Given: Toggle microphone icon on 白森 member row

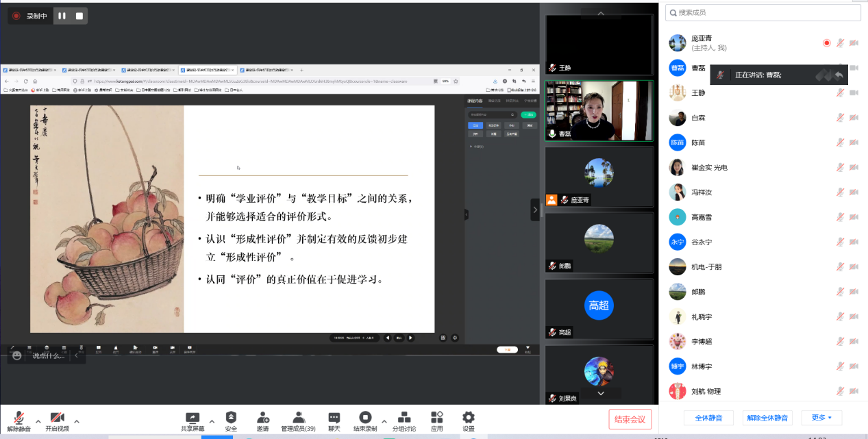Looking at the screenshot, I should pyautogui.click(x=840, y=118).
